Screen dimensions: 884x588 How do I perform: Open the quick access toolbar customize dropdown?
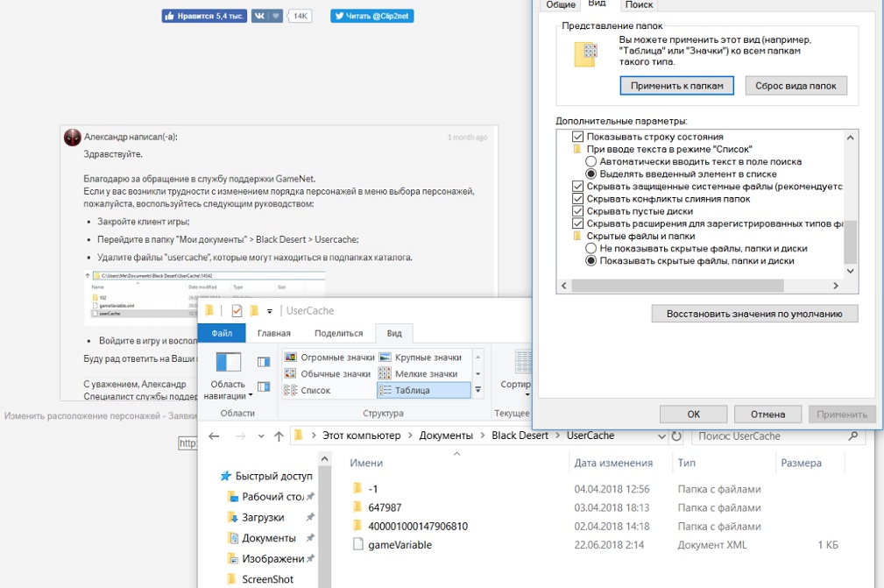[x=270, y=311]
